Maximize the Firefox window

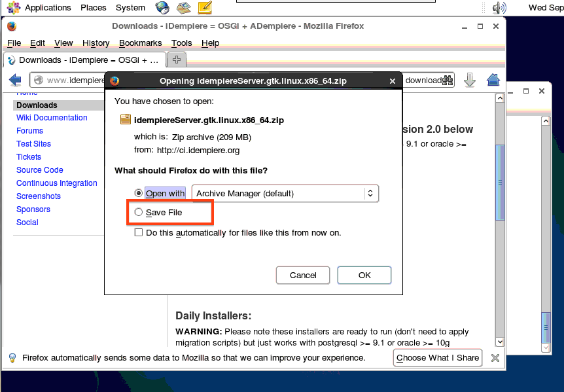click(480, 26)
